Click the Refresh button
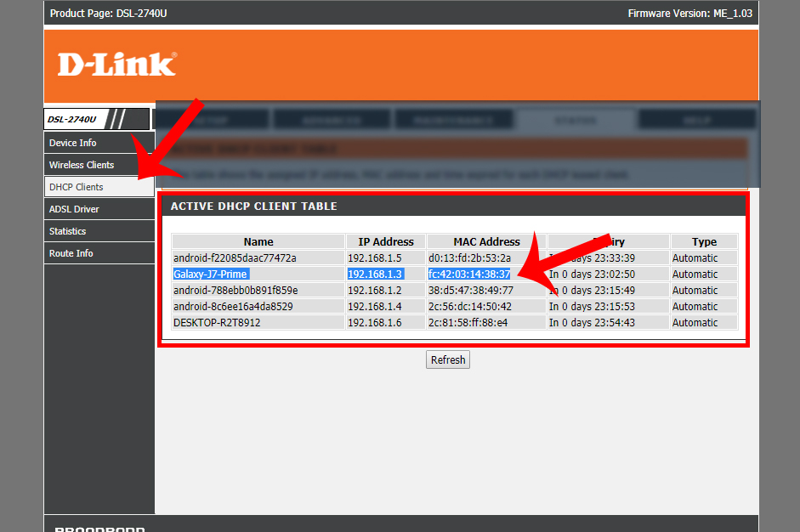Screen dimensions: 800x532 coord(448,359)
